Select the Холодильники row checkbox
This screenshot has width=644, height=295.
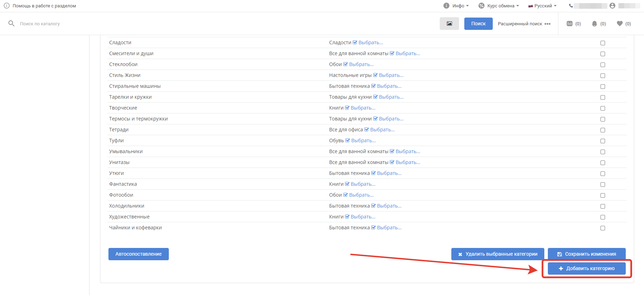click(603, 206)
